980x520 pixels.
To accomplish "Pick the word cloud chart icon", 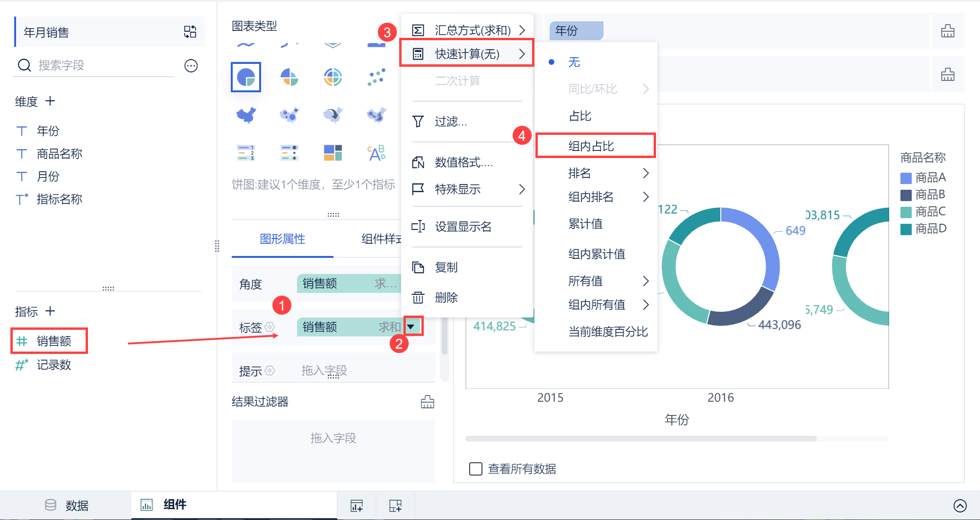I will click(376, 153).
